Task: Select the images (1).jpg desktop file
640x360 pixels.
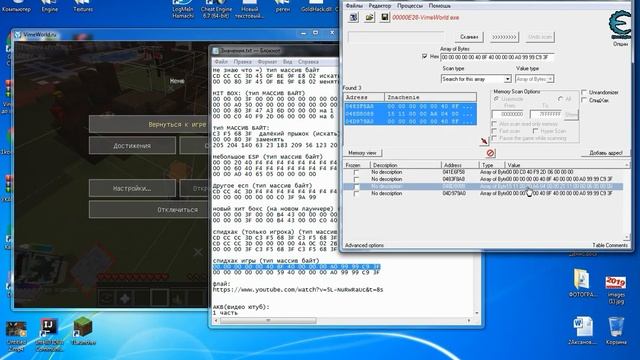Action: coord(616,290)
